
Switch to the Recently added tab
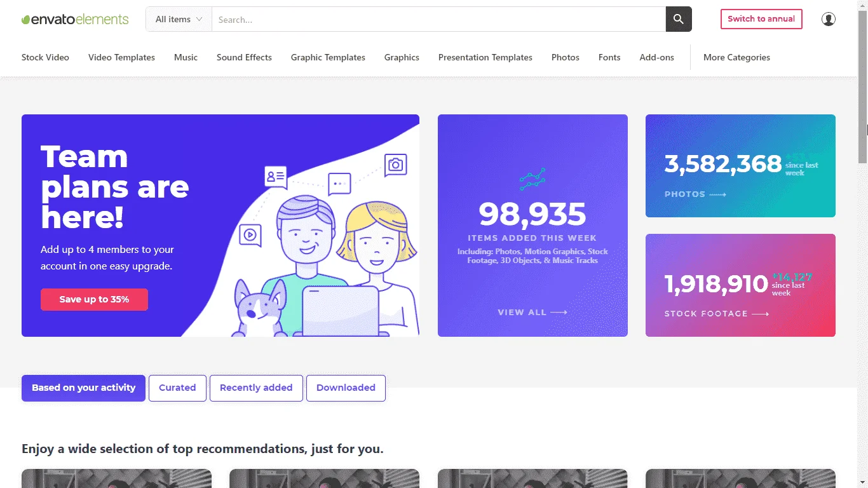point(256,388)
